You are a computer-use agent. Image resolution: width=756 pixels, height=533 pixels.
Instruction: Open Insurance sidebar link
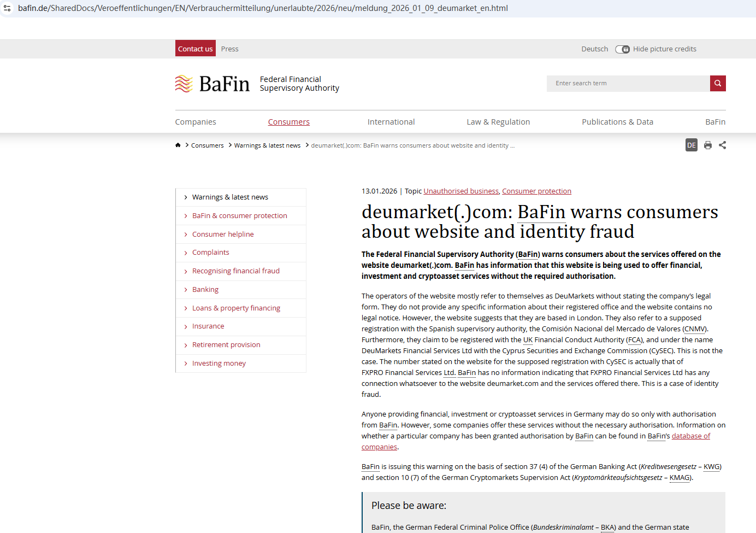click(208, 326)
